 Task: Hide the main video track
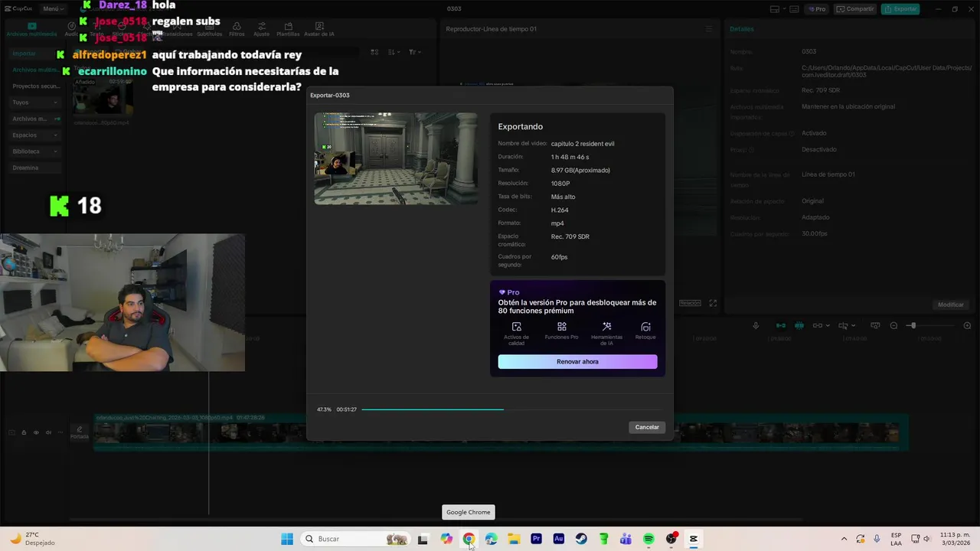(x=36, y=432)
